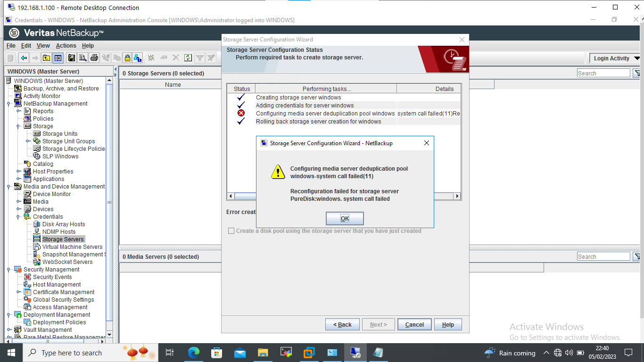Click the yellow starburst New icon

tap(151, 58)
